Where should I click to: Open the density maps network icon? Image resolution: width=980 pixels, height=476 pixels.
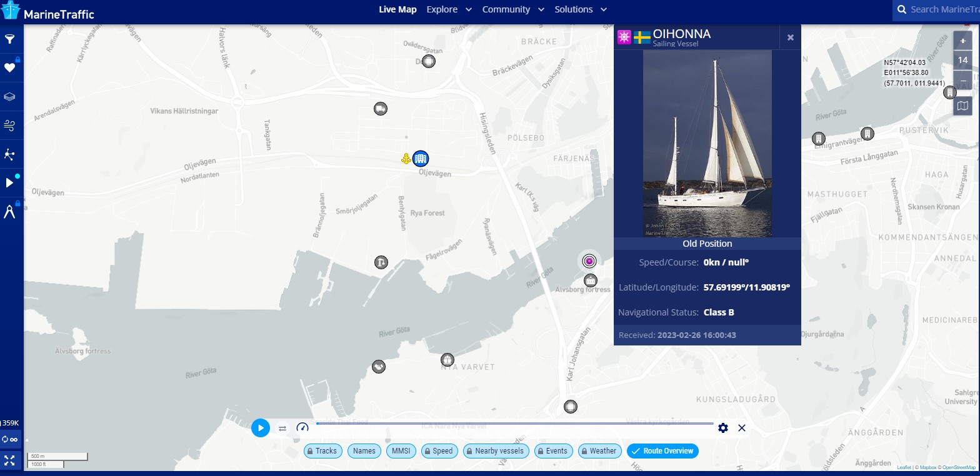pyautogui.click(x=10, y=154)
